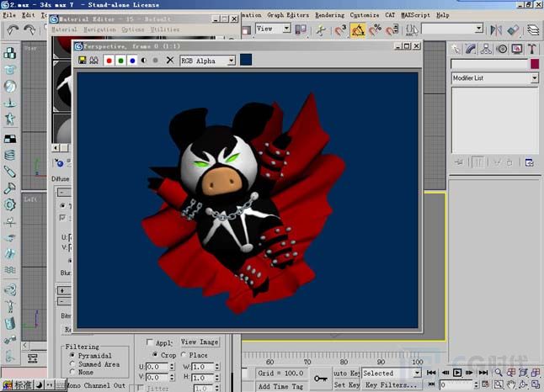The width and height of the screenshot is (544, 392).
Task: Click Use Pivot Point Center icon
Action: pos(301,29)
